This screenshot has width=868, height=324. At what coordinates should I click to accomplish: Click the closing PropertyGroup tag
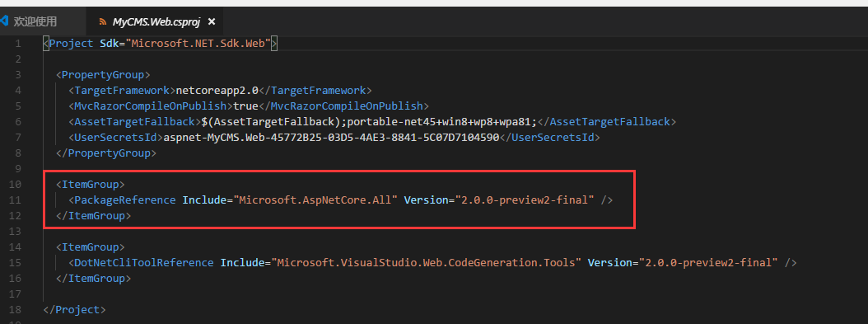coord(106,153)
